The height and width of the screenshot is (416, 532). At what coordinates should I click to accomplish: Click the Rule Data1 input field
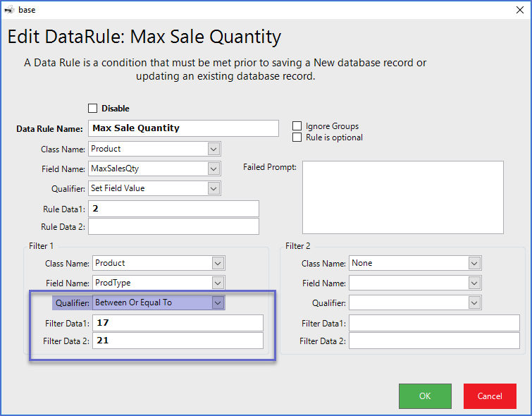(x=173, y=209)
